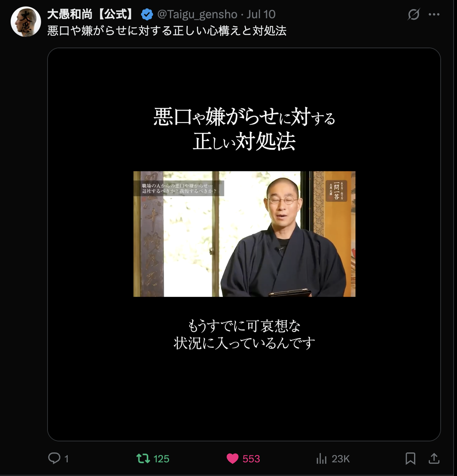Open the view analytics bar-chart icon
This screenshot has height=476, width=457.
[x=321, y=459]
